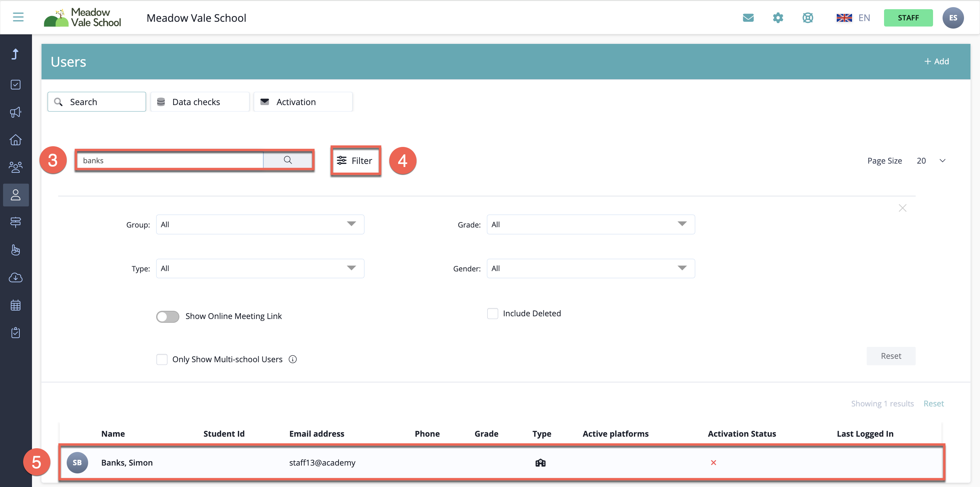The height and width of the screenshot is (487, 980).
Task: Go to home icon in sidebar
Action: (x=16, y=140)
